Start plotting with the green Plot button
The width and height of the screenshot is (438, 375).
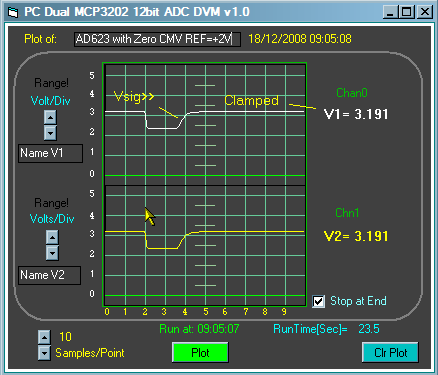tap(200, 352)
